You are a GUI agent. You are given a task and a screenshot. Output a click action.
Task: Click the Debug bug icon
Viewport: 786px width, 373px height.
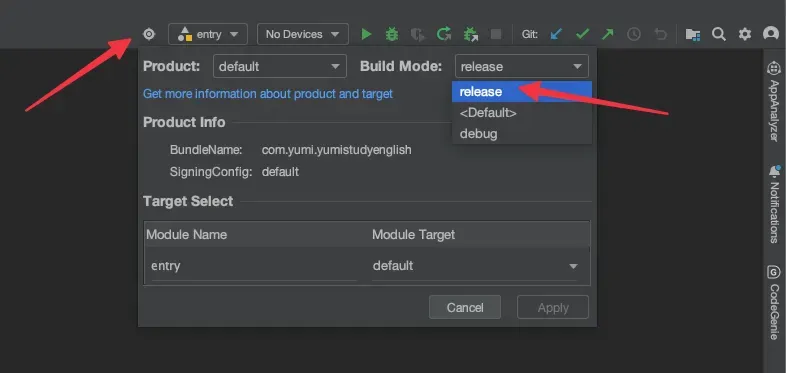click(x=392, y=34)
